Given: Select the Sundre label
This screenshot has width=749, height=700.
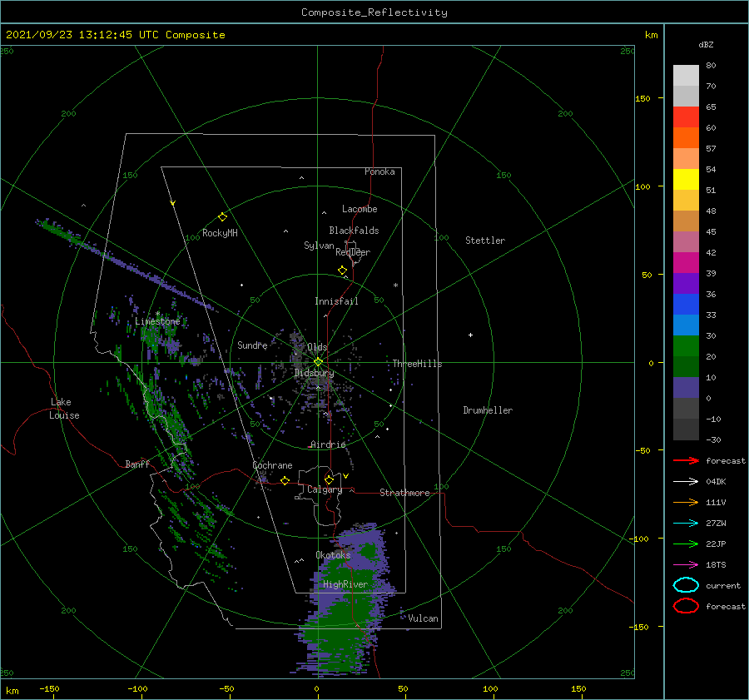Looking at the screenshot, I should 252,345.
